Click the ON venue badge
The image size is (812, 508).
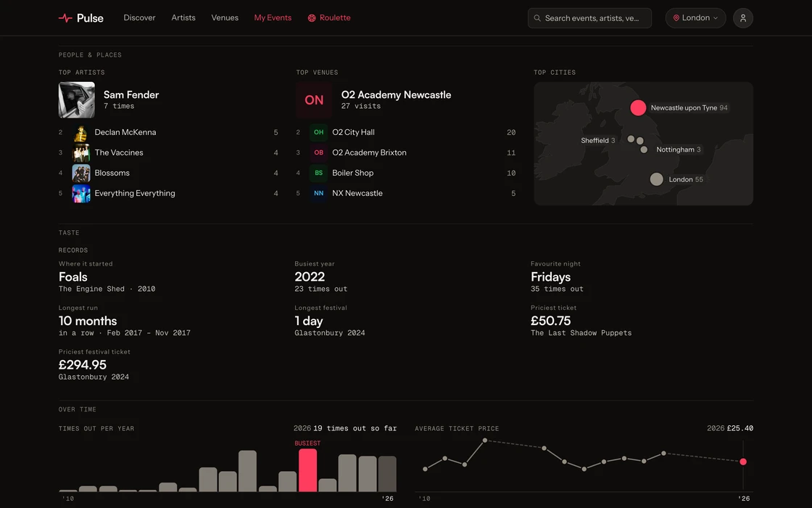pyautogui.click(x=314, y=100)
